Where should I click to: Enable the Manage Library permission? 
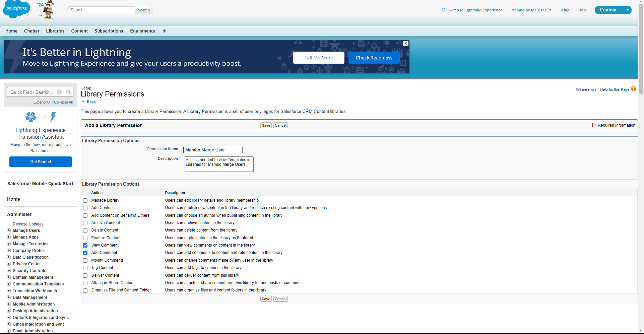[x=85, y=200]
